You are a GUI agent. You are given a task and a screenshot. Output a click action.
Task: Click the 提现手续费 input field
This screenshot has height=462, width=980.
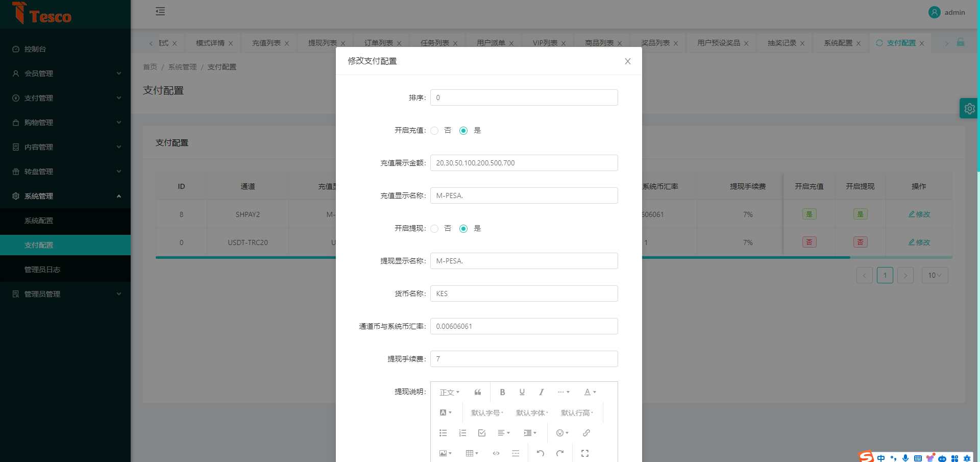[x=524, y=359]
